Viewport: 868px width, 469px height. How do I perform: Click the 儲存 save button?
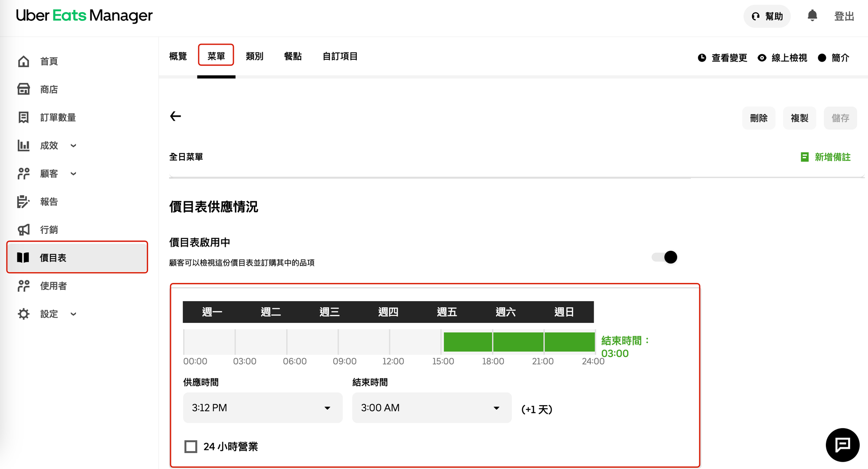[840, 118]
